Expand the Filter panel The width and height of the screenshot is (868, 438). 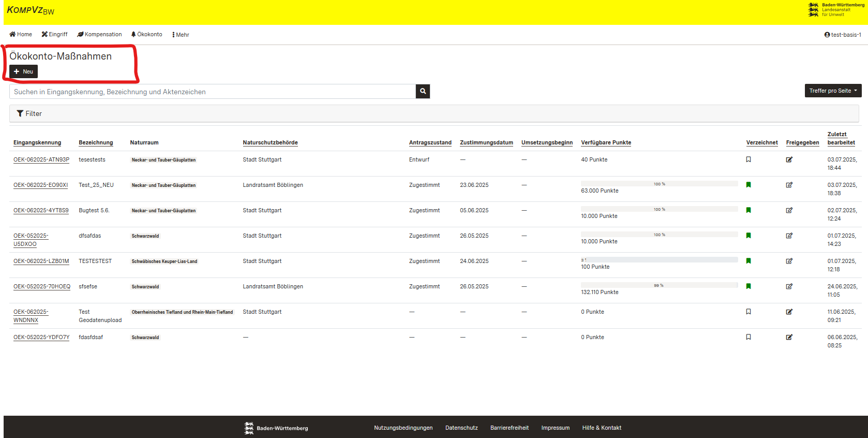point(29,113)
